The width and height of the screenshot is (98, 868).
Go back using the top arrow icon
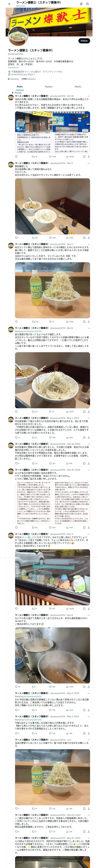point(9,4)
